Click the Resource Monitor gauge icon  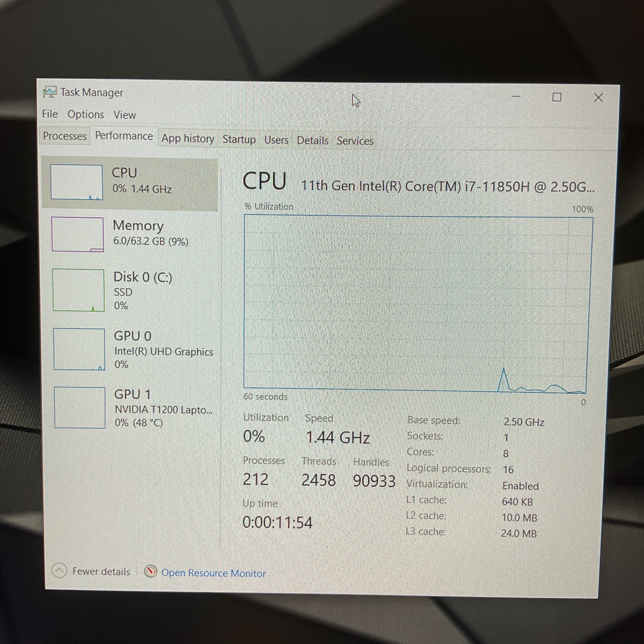point(151,571)
